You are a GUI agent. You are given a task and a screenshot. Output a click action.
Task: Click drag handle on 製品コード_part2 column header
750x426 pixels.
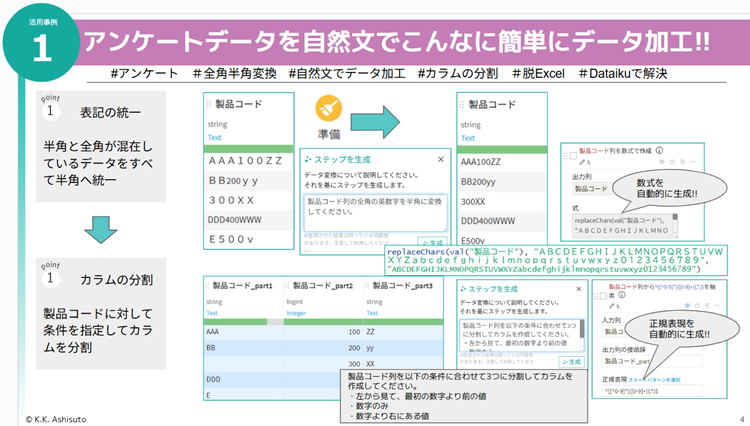click(286, 286)
